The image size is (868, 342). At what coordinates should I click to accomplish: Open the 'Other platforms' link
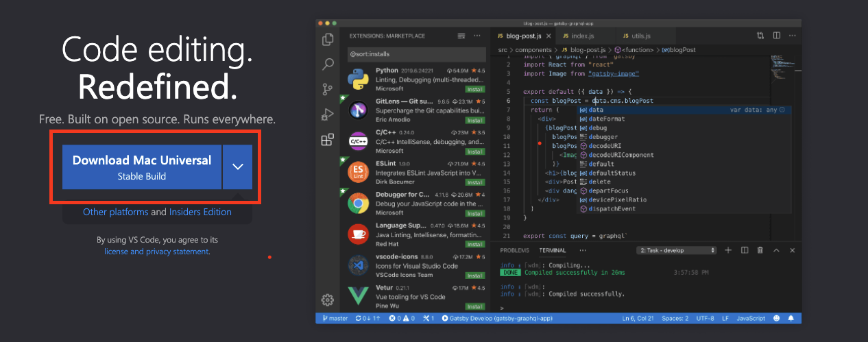115,212
